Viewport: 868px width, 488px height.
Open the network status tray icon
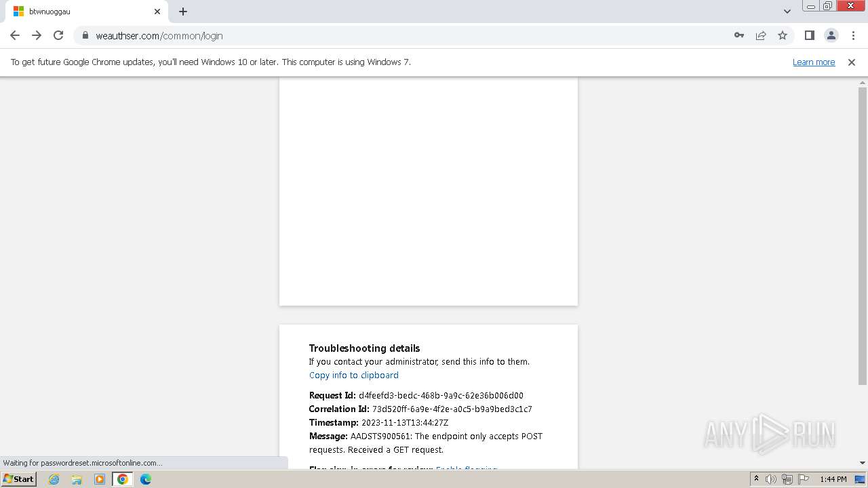(x=787, y=479)
